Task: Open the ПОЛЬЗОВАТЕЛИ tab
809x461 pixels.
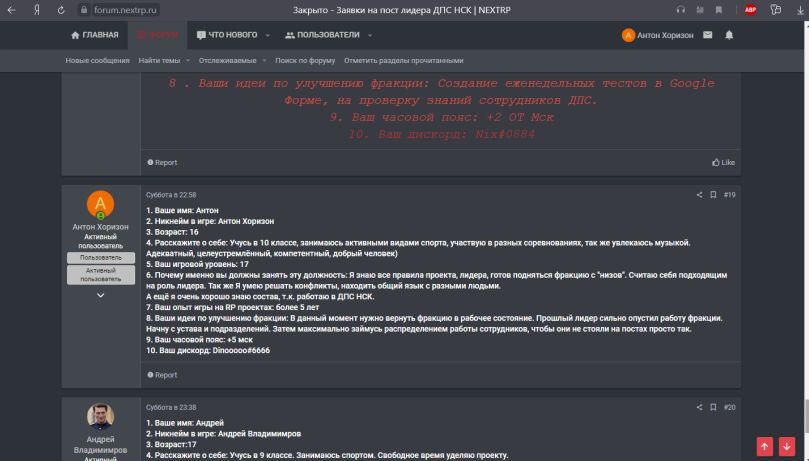Action: (322, 35)
